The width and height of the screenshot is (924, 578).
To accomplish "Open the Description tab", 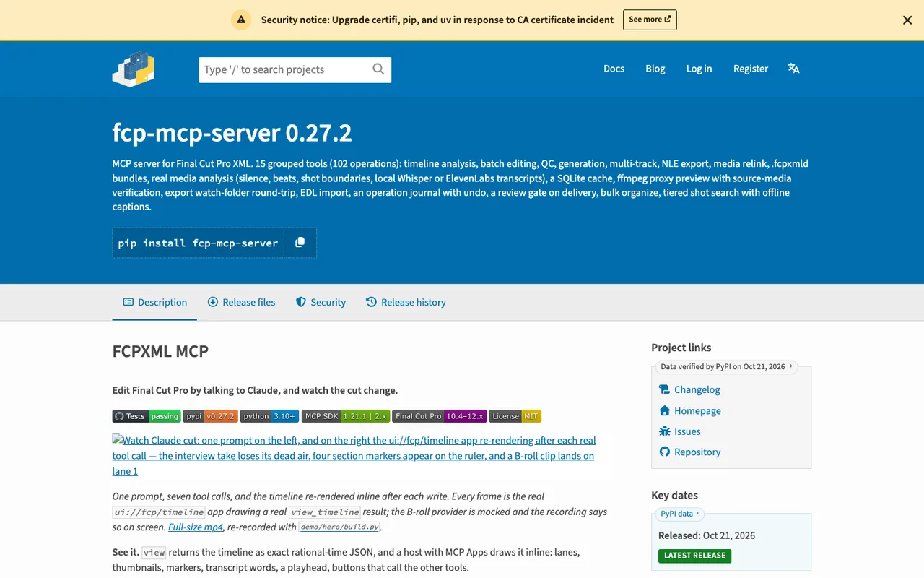I will 154,302.
